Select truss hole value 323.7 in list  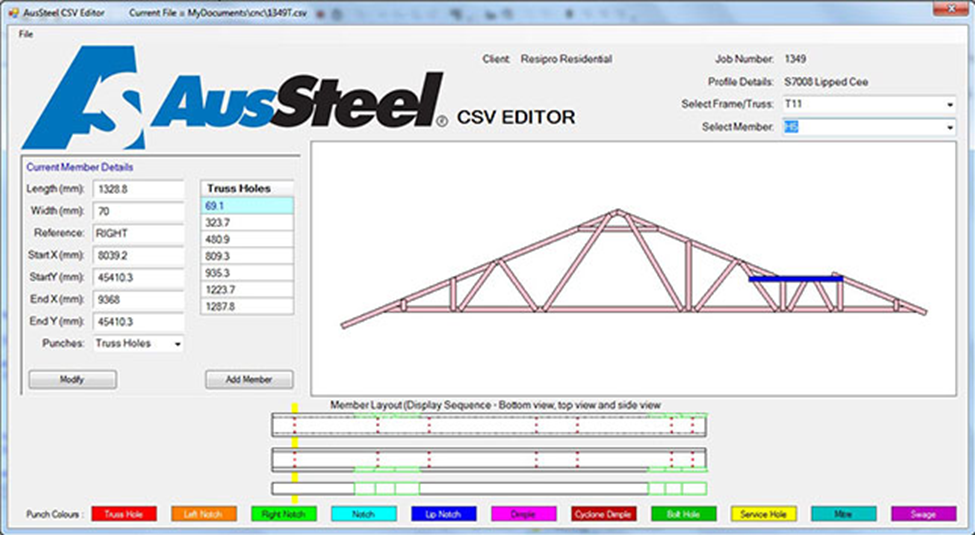point(247,222)
